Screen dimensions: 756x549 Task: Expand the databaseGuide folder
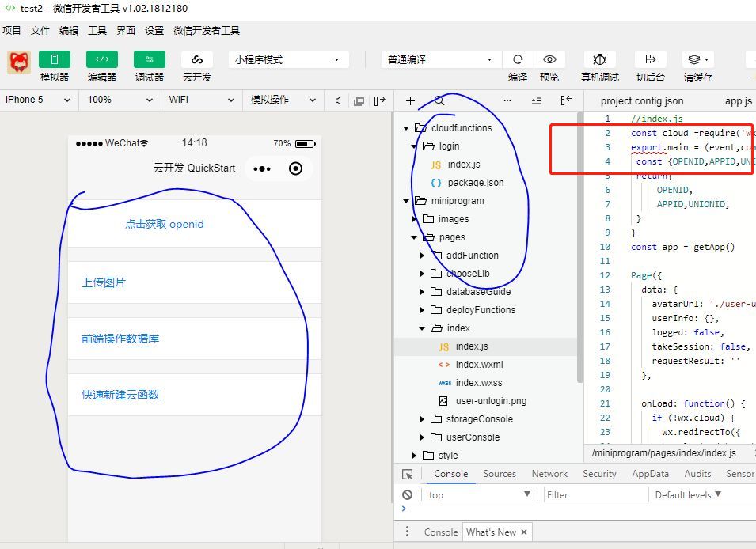422,292
